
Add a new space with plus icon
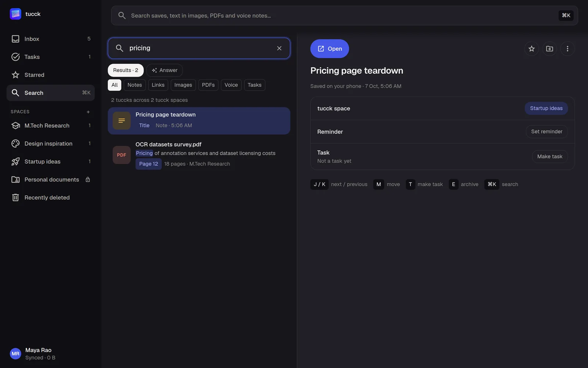tap(88, 112)
